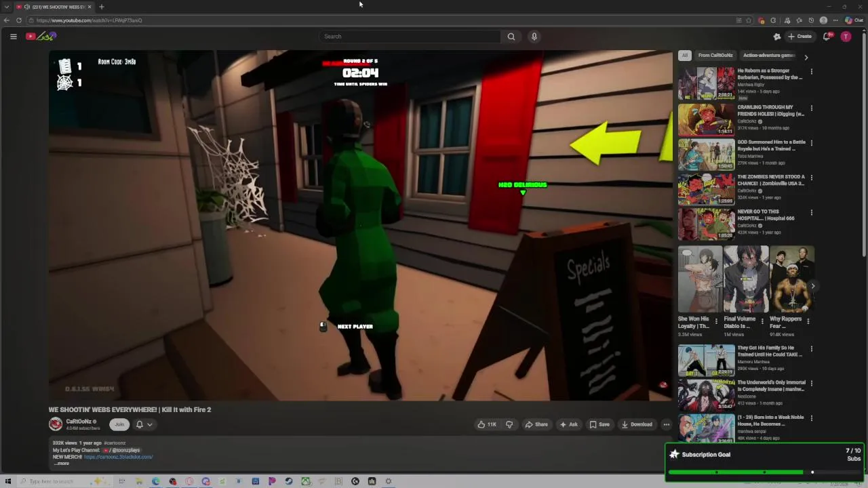This screenshot has height=488, width=868.
Task: Select the All filter chip
Action: point(685,56)
